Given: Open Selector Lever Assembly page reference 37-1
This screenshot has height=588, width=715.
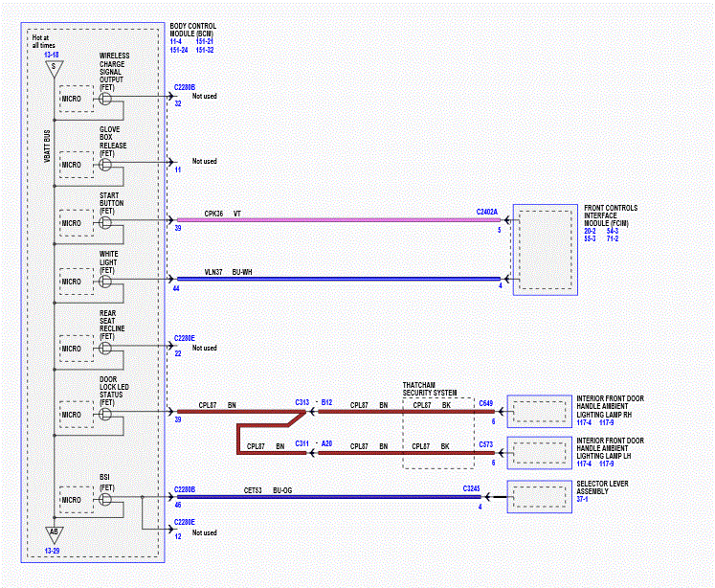Looking at the screenshot, I should point(582,499).
